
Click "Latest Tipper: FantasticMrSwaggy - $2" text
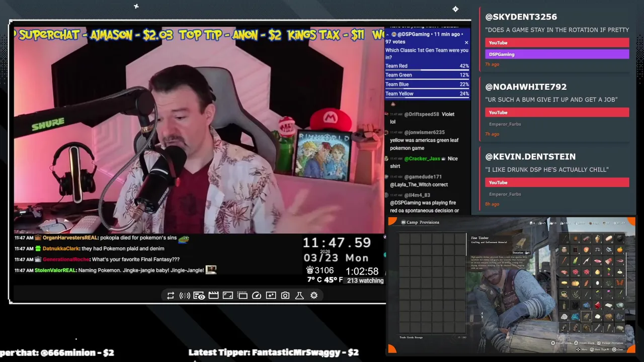pos(274,352)
